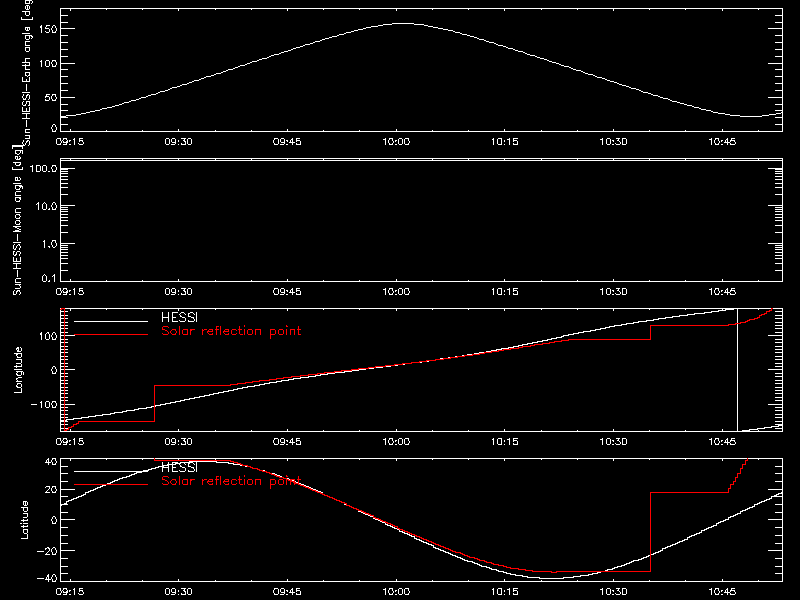Viewport: 800px width, 600px height.
Task: Click the 1.0 tick on Moon angle plot
Action: (x=49, y=244)
